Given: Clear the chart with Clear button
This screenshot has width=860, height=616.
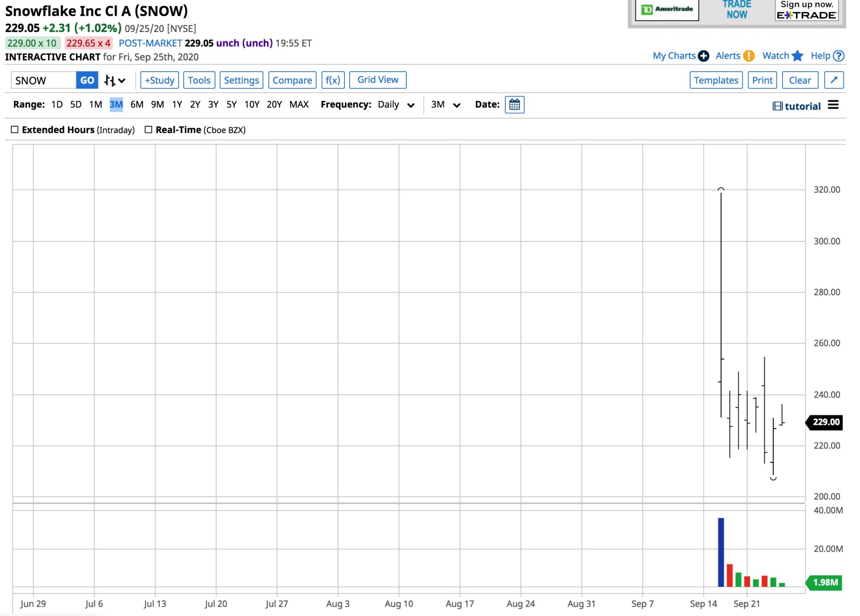Looking at the screenshot, I should [800, 80].
